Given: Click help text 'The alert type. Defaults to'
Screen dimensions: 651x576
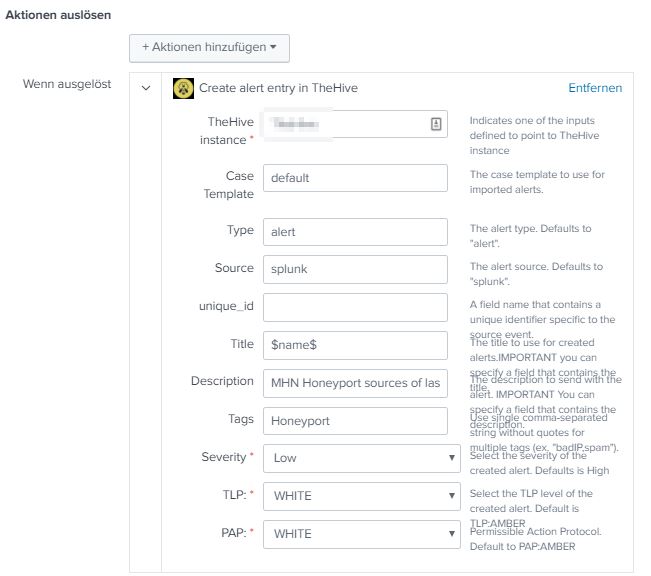Looking at the screenshot, I should [530, 228].
